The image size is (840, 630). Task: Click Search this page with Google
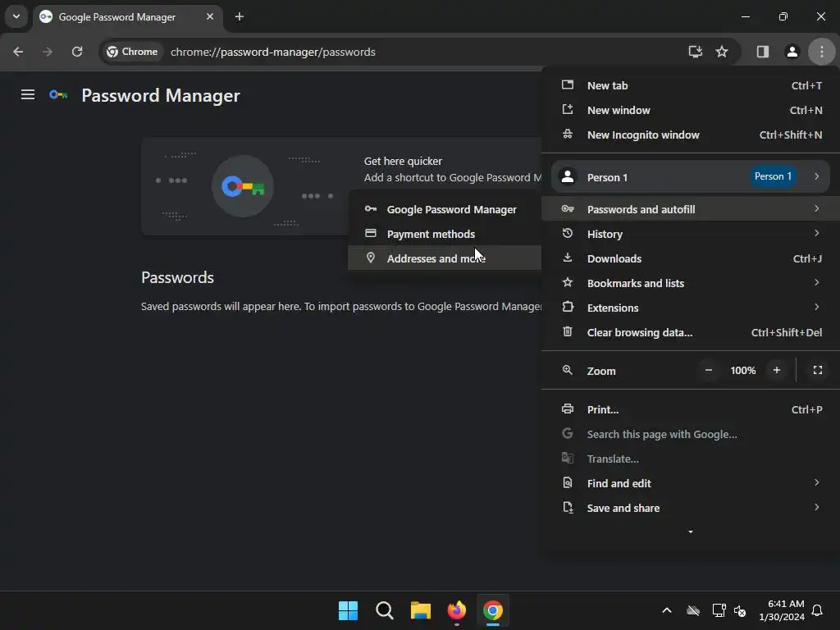click(691, 435)
